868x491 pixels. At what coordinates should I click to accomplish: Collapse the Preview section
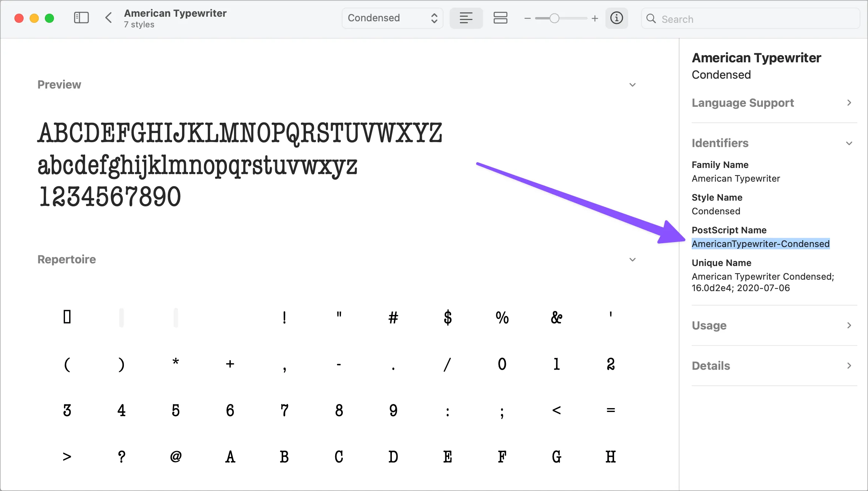(632, 85)
